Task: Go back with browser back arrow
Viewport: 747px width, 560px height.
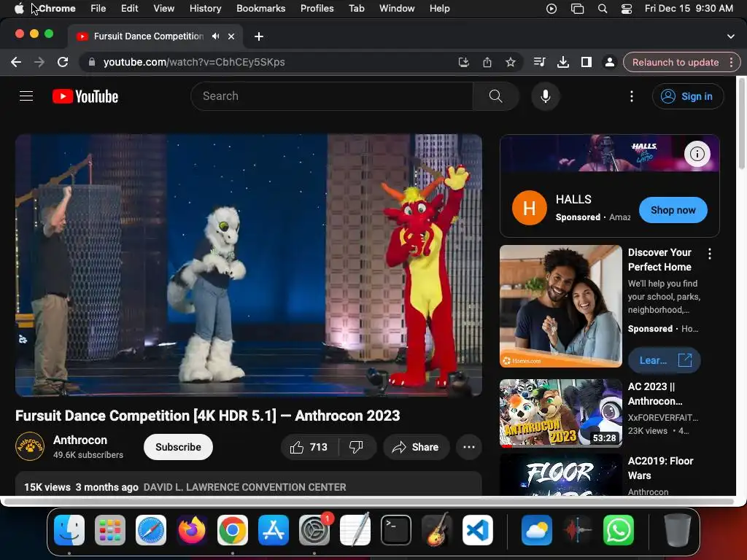Action: coord(16,62)
